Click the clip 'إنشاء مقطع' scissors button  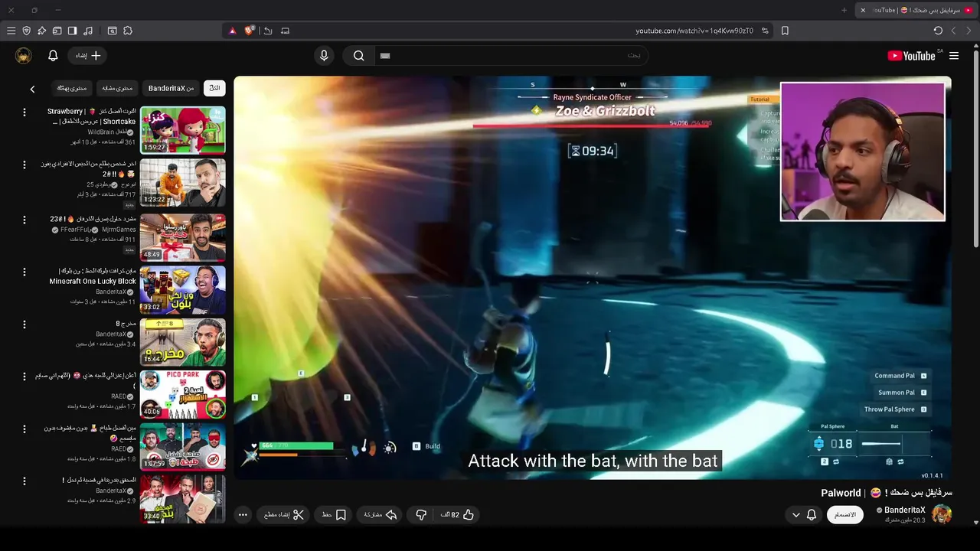pos(284,515)
